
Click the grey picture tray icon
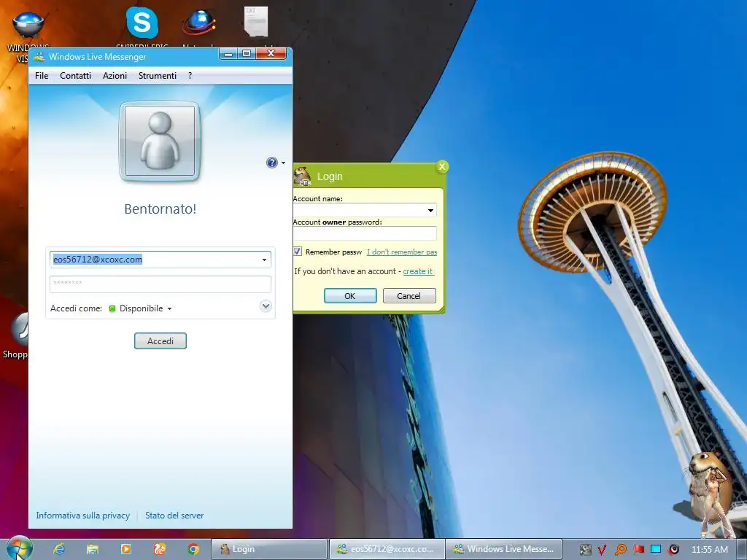coord(586,550)
